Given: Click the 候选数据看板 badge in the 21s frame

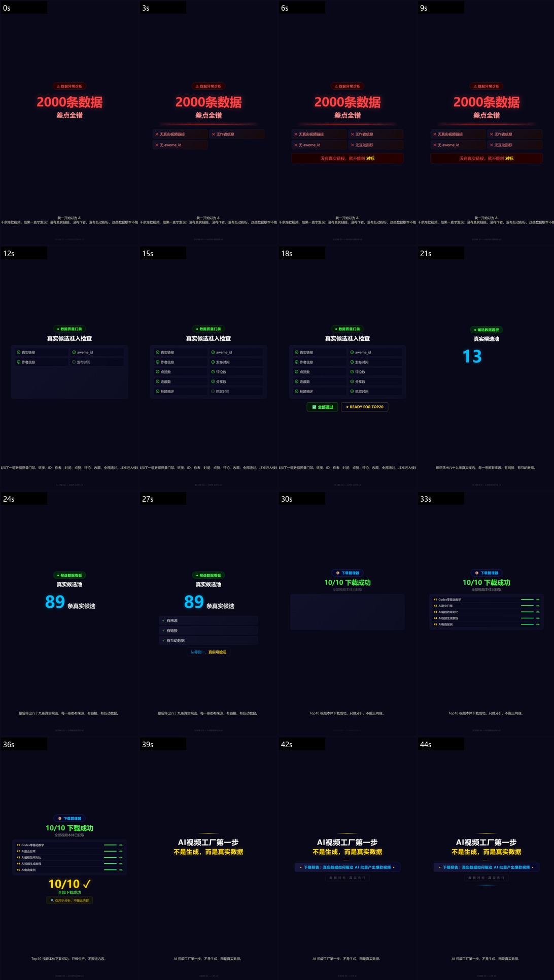Looking at the screenshot, I should [x=487, y=330].
